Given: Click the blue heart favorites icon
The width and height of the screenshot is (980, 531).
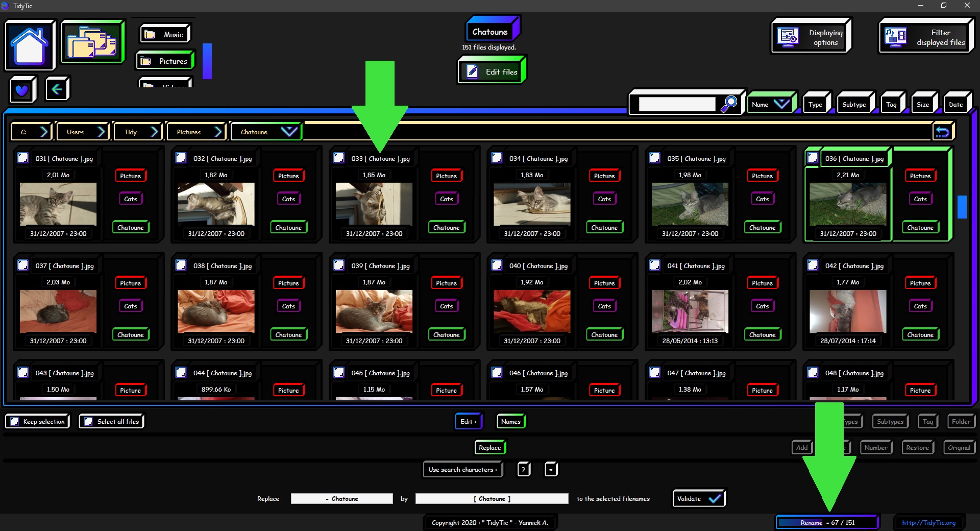Looking at the screenshot, I should point(22,90).
